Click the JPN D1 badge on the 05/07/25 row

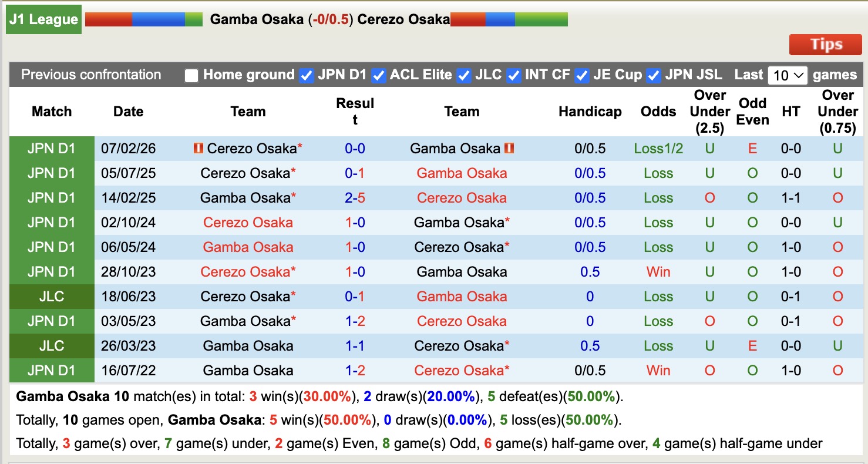pos(52,173)
